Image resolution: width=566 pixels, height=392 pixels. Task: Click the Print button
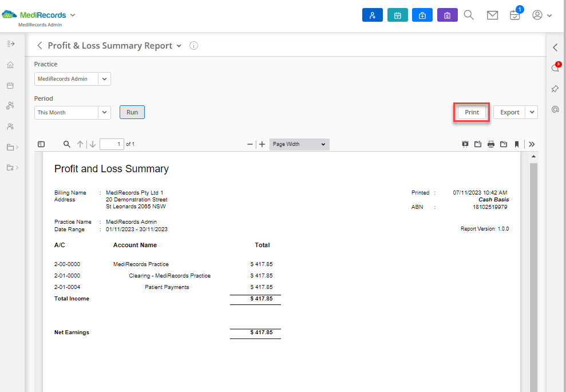pos(472,112)
